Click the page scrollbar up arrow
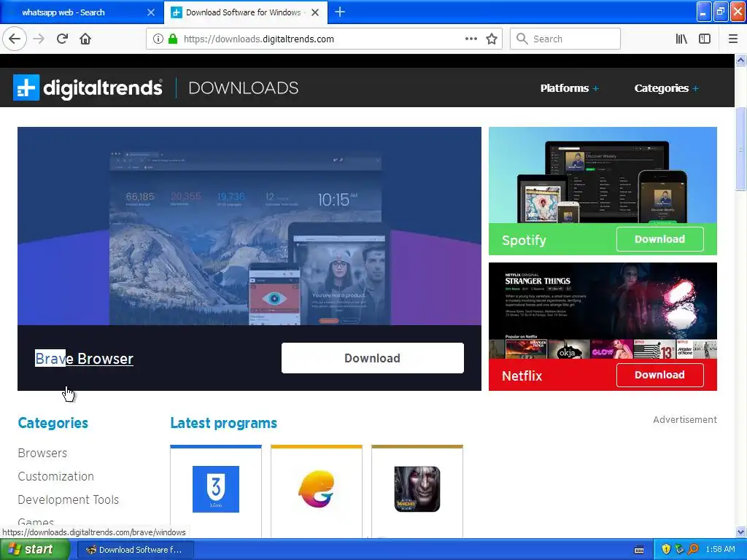This screenshot has height=560, width=747. point(741,60)
